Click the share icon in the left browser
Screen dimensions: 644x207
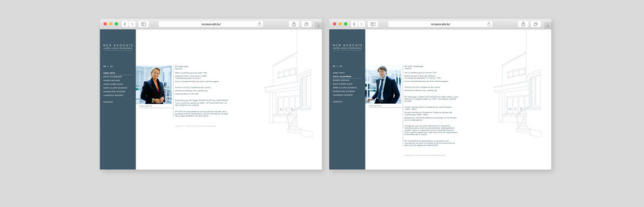[294, 24]
